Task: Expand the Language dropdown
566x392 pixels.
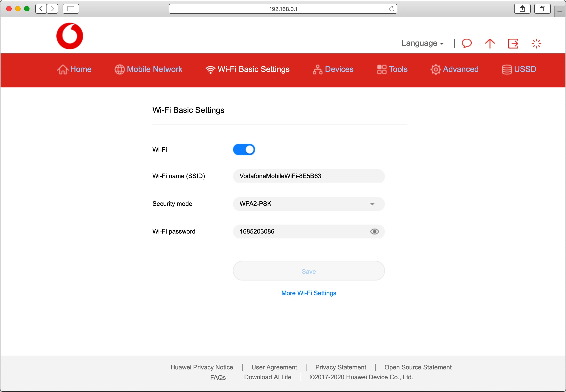Action: 422,43
